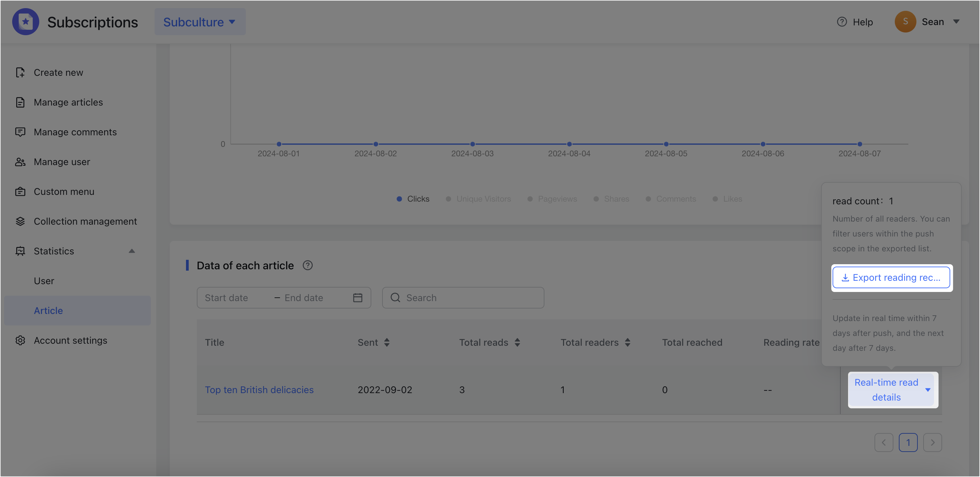Go to the next page arrow

coord(932,442)
